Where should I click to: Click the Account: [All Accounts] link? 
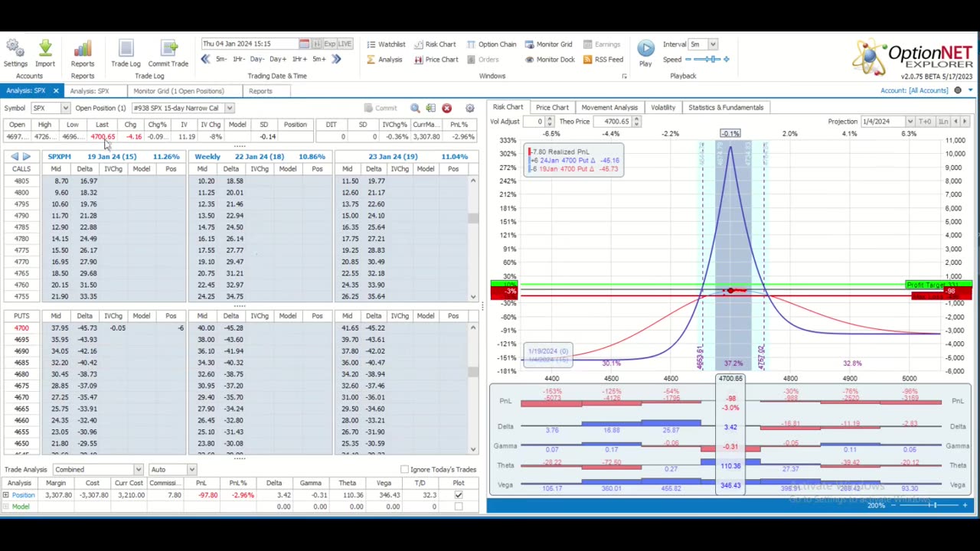914,90
